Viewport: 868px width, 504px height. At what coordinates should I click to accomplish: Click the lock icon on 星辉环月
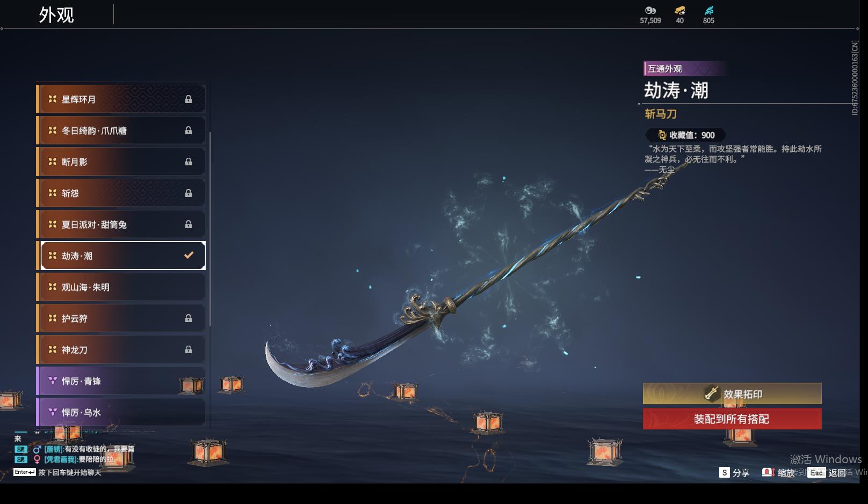(189, 99)
